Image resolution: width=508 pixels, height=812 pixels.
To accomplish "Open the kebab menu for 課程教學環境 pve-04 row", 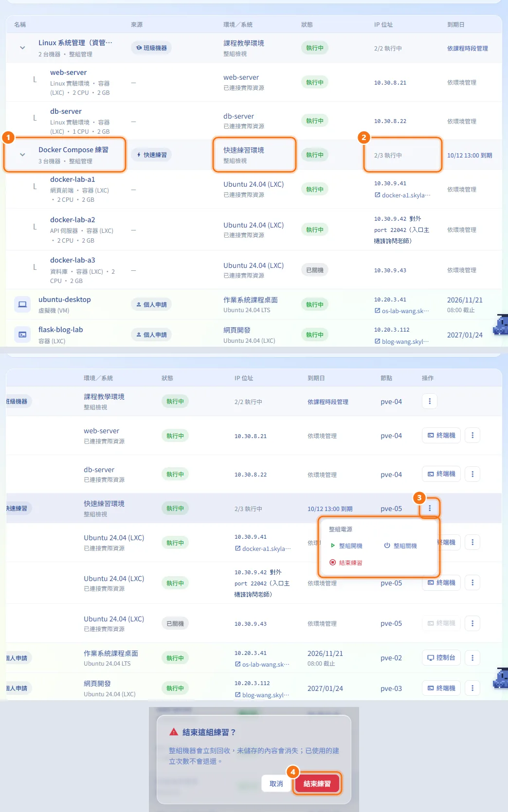I will pos(430,401).
